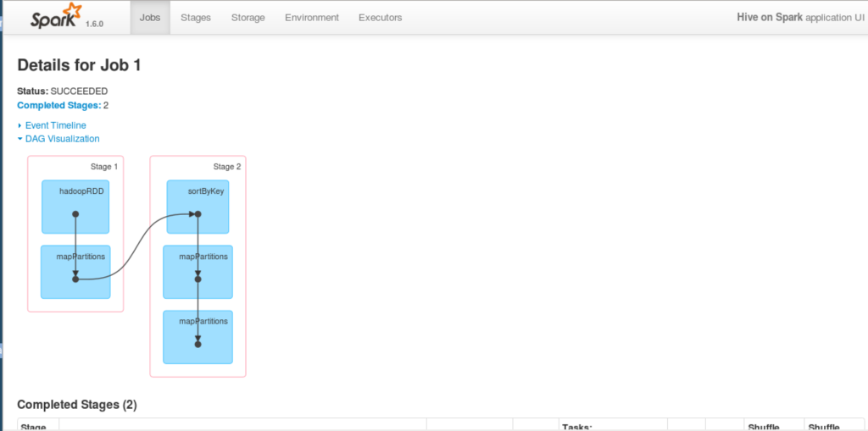Click the Spark logo

(56, 17)
